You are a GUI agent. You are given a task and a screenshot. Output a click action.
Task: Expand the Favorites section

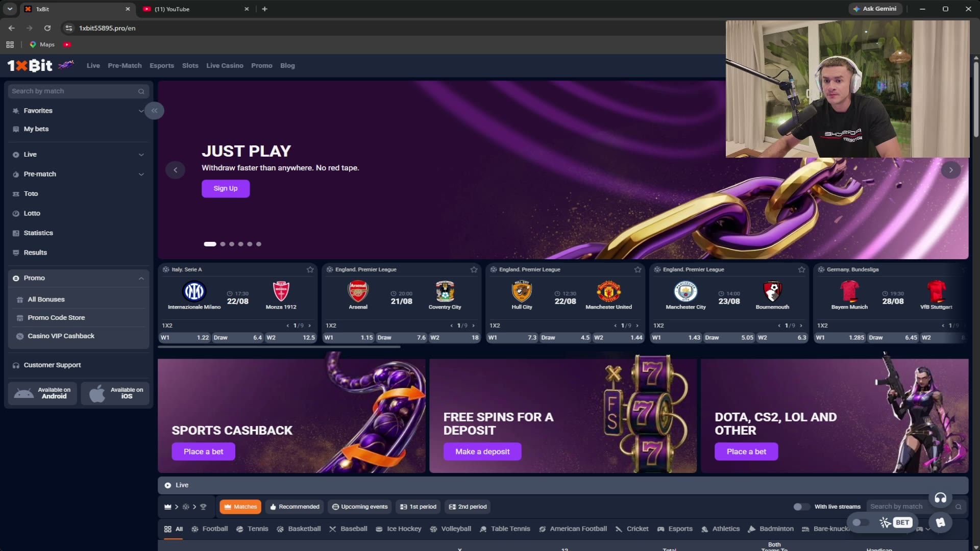141,111
